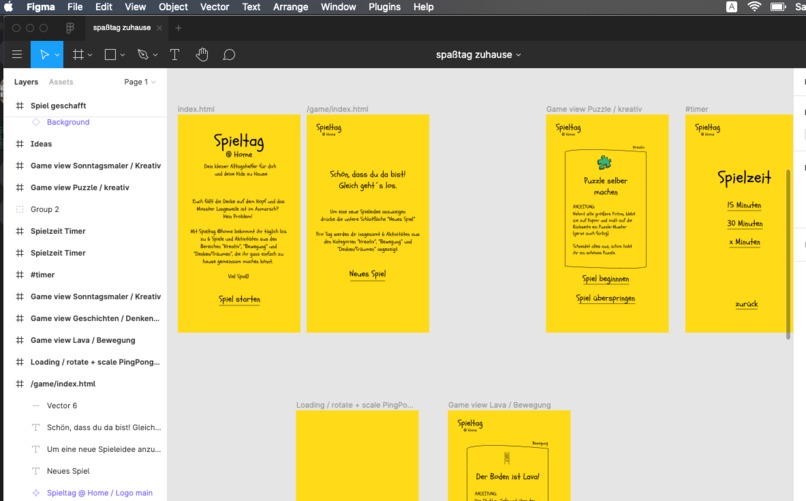Select 30 Minuten text in timer frame
Image resolution: width=806 pixels, height=501 pixels.
[744, 224]
